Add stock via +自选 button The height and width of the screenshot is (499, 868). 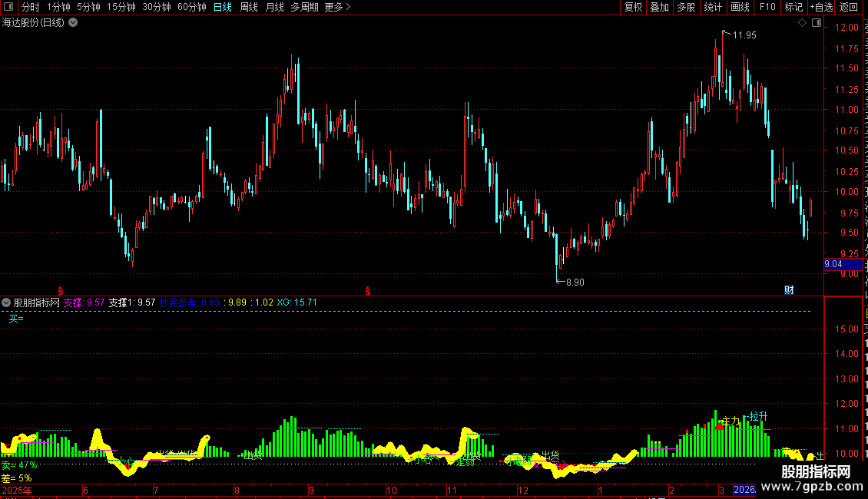pyautogui.click(x=821, y=7)
